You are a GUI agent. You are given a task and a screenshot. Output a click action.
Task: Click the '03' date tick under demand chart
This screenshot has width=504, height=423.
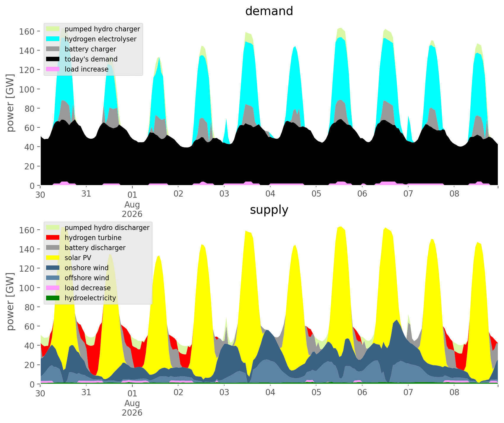[x=224, y=194]
